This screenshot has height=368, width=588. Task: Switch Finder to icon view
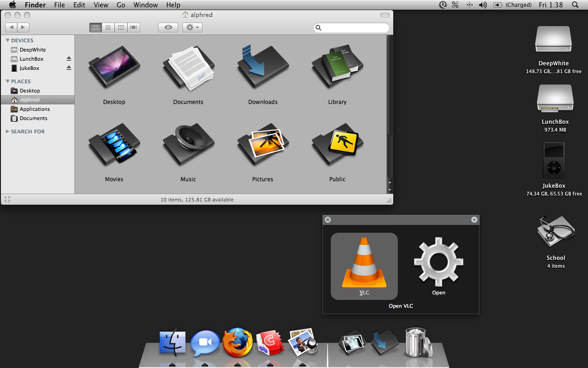[x=96, y=28]
